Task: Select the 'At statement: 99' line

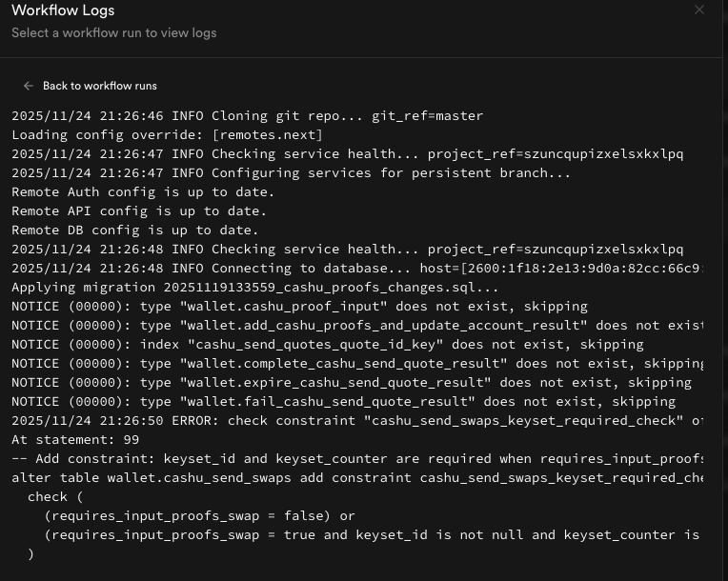Action: [x=75, y=440]
